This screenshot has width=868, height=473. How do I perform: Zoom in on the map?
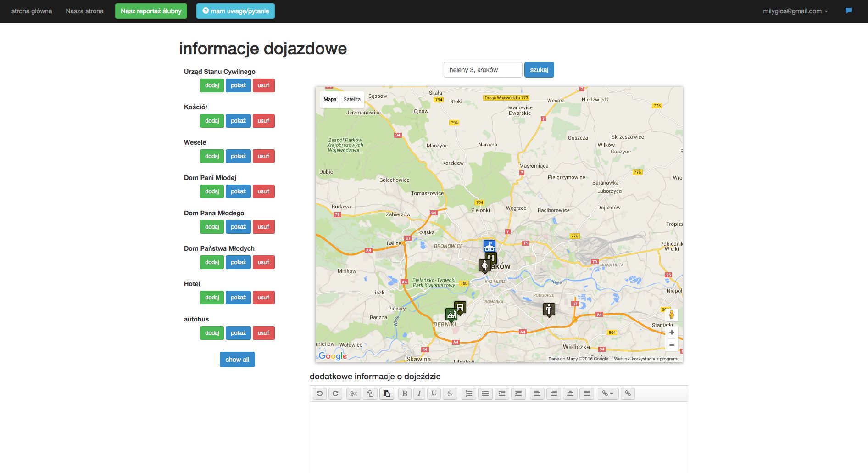point(672,332)
